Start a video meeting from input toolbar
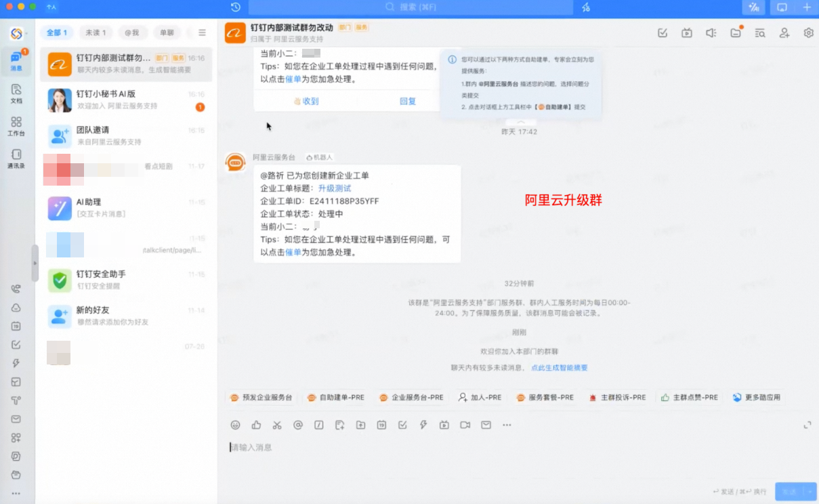Image resolution: width=819 pixels, height=504 pixels. [x=465, y=425]
